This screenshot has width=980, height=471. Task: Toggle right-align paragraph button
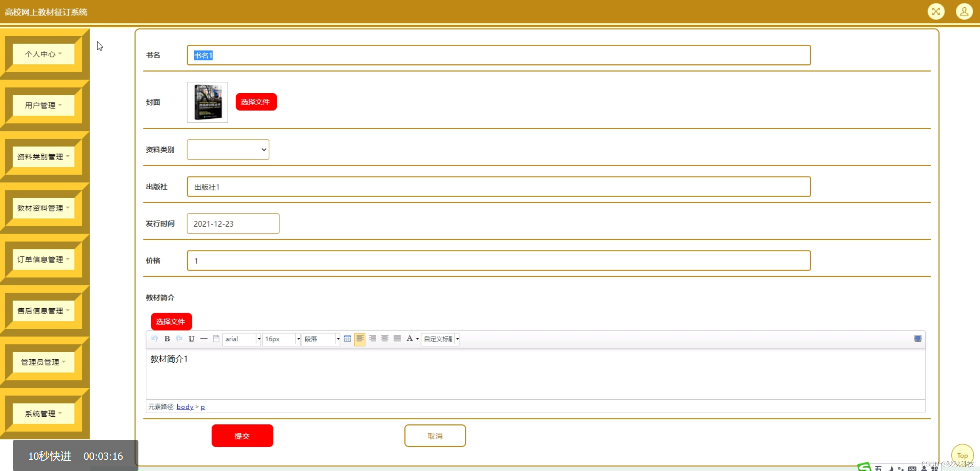click(x=372, y=339)
